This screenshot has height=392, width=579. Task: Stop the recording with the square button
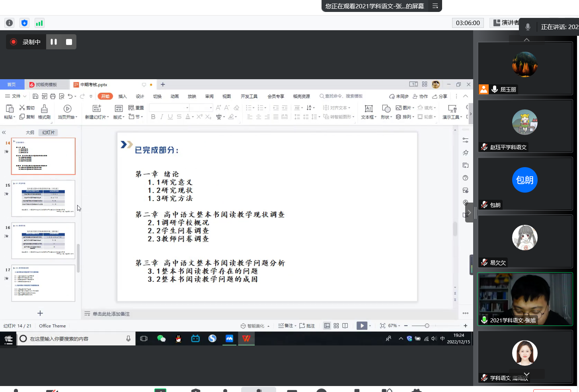pyautogui.click(x=69, y=42)
